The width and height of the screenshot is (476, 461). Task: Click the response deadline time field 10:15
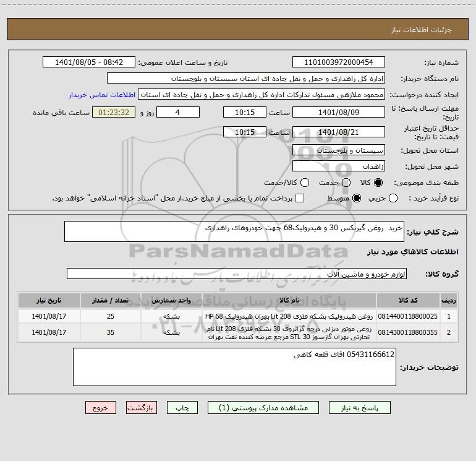[245, 112]
